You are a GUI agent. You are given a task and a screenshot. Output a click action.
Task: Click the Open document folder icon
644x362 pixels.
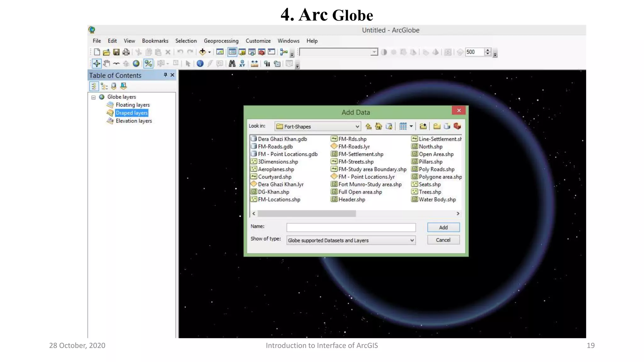pyautogui.click(x=107, y=52)
